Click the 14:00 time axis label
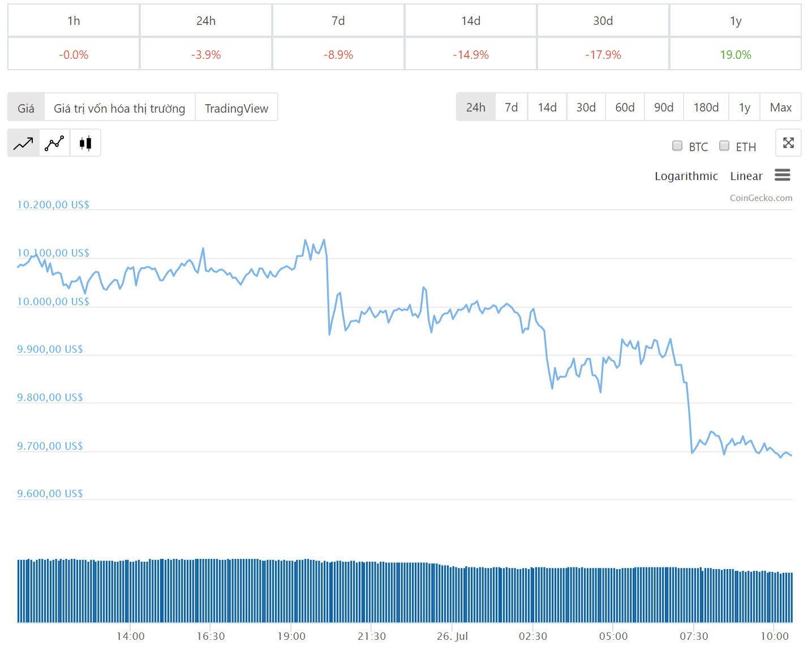This screenshot has height=650, width=812. (x=131, y=636)
